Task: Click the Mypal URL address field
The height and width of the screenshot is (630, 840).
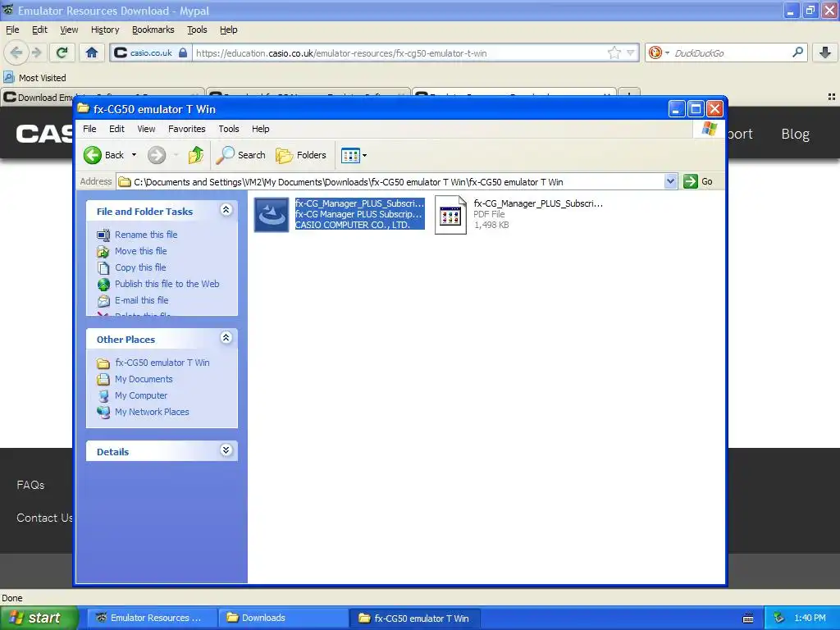Action: point(399,53)
